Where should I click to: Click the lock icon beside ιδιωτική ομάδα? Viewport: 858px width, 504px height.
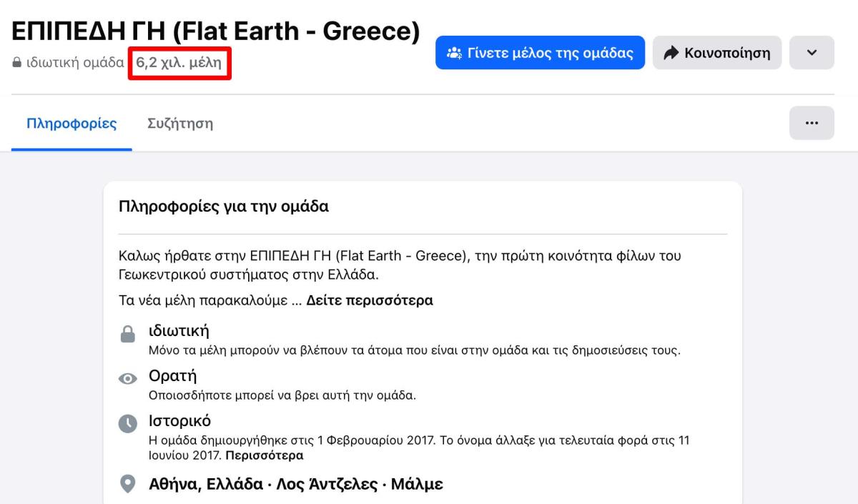[x=16, y=63]
